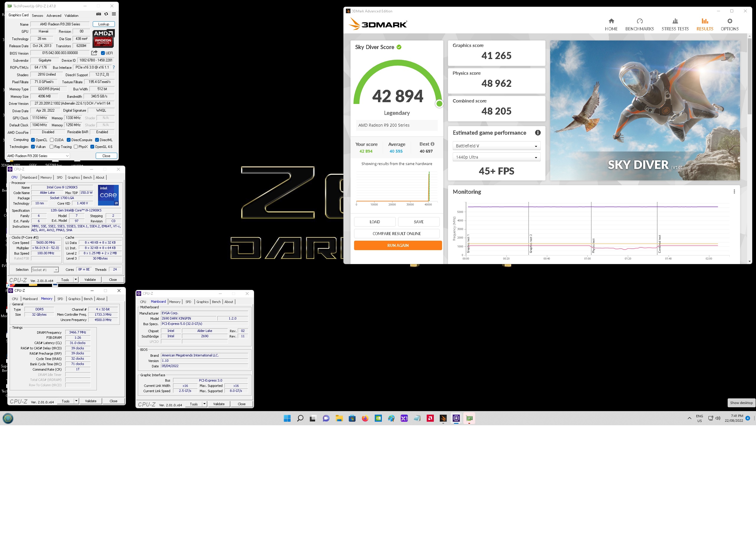Toggle the DirectML checkbox
756x536 pixels.
click(x=97, y=140)
